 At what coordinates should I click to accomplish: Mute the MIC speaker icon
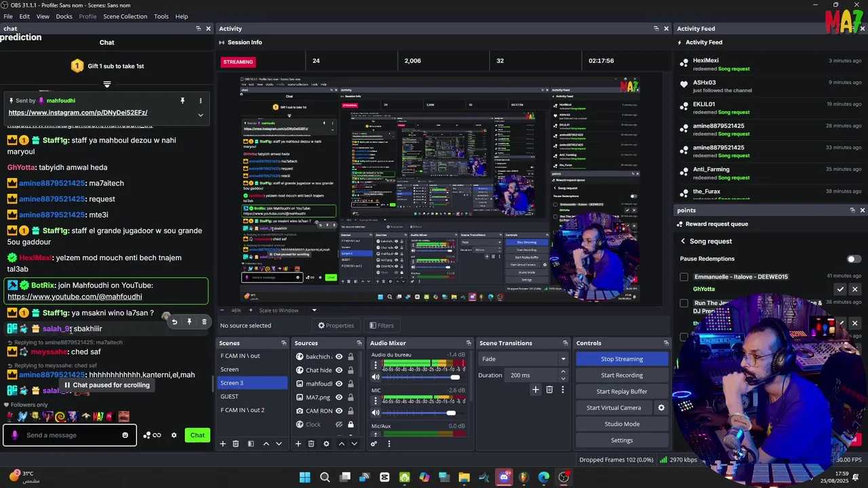376,413
